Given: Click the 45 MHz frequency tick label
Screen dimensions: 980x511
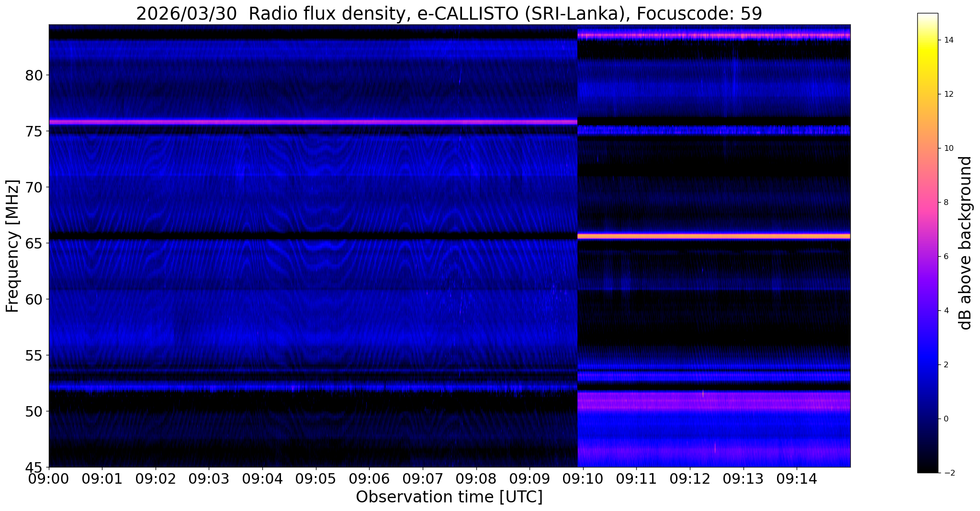Looking at the screenshot, I should click(x=34, y=467).
